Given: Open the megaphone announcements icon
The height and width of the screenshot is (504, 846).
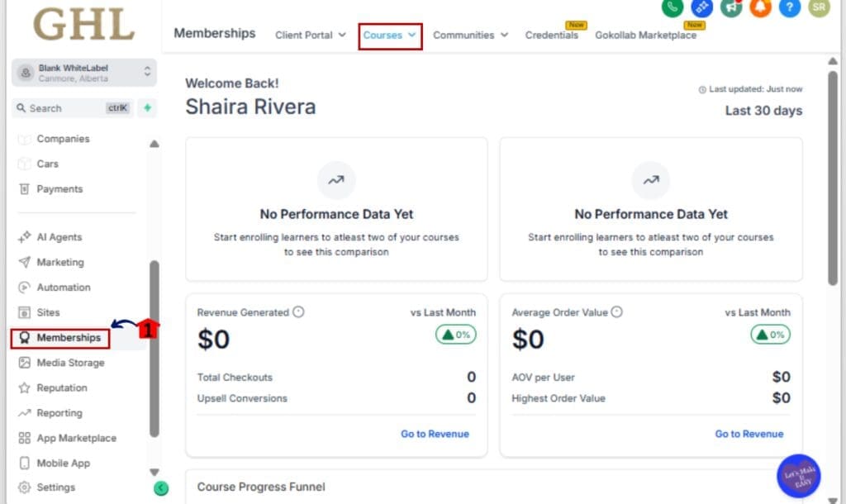Looking at the screenshot, I should tap(730, 7).
